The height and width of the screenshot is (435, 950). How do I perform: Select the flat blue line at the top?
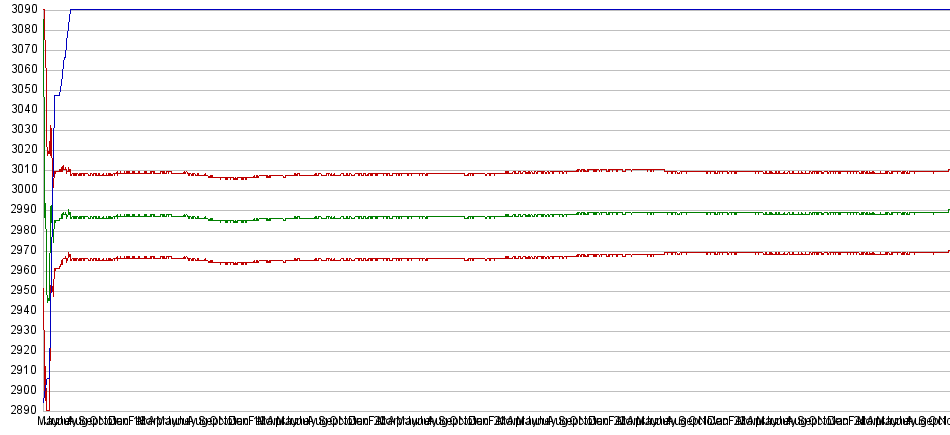(x=500, y=10)
